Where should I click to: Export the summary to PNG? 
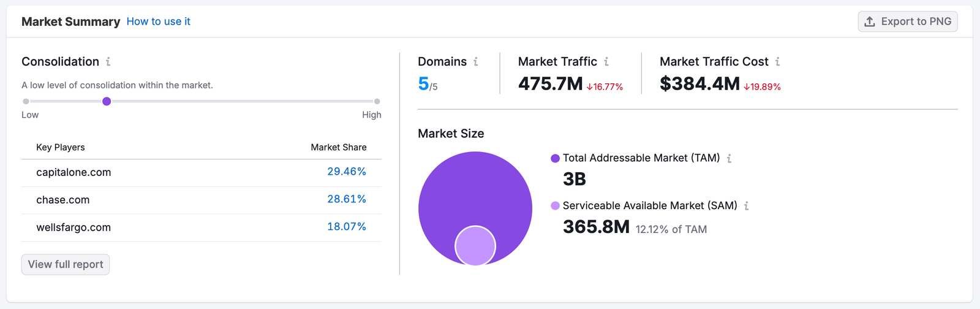pyautogui.click(x=908, y=21)
